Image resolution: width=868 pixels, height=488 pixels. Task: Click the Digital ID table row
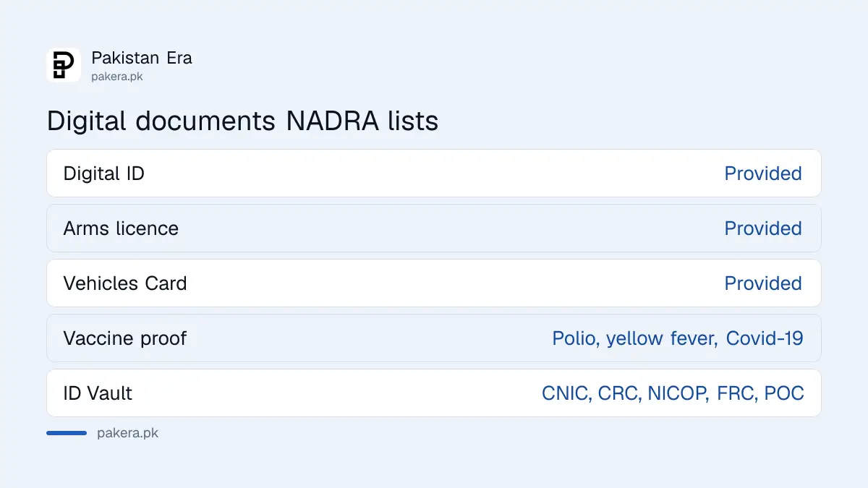(x=434, y=174)
